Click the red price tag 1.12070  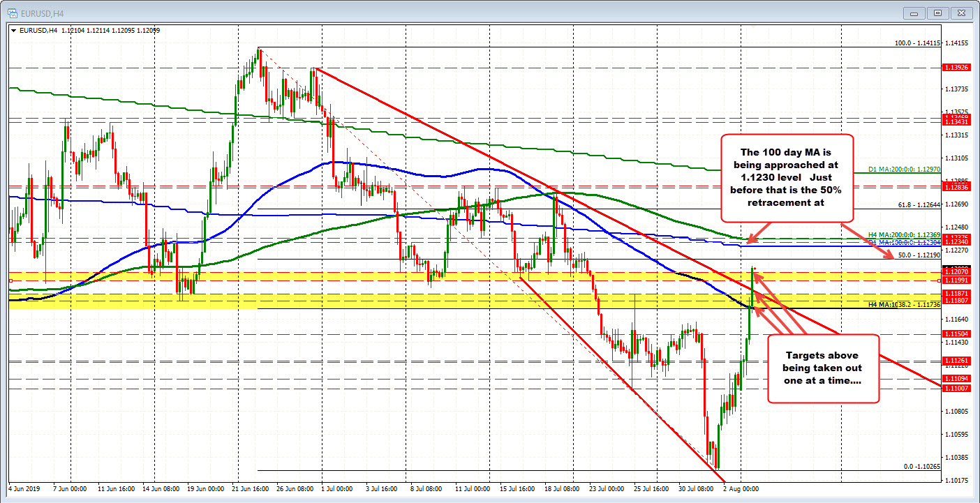point(956,271)
